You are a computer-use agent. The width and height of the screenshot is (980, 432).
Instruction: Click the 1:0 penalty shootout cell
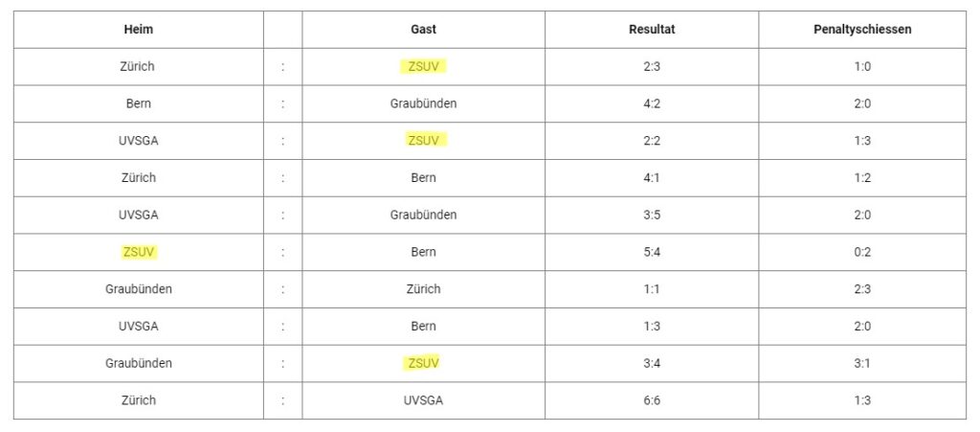coord(862,67)
